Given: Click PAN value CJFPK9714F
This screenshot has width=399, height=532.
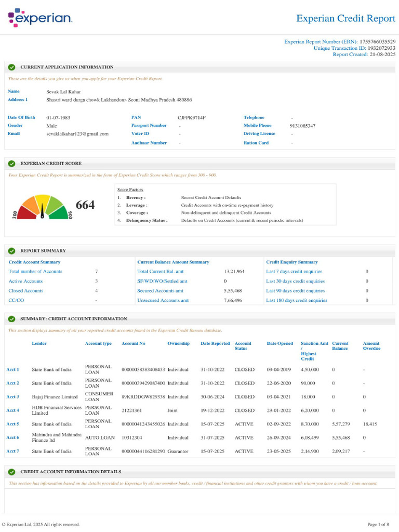Looking at the screenshot, I should (x=192, y=118).
